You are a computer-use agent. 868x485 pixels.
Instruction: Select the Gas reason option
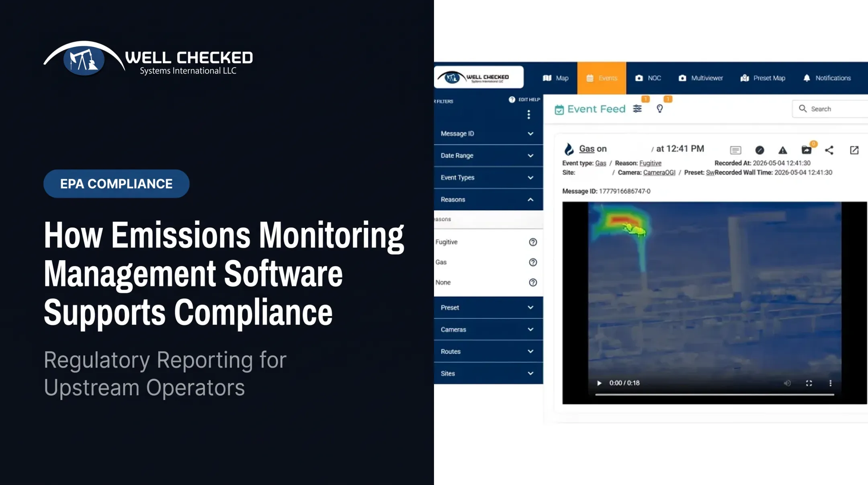coord(441,262)
